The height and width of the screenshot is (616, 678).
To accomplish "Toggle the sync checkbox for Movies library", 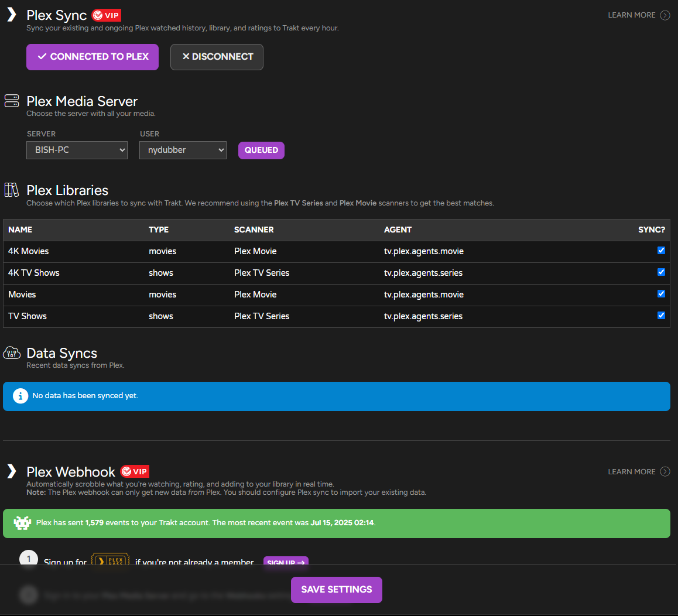I will pos(661,294).
